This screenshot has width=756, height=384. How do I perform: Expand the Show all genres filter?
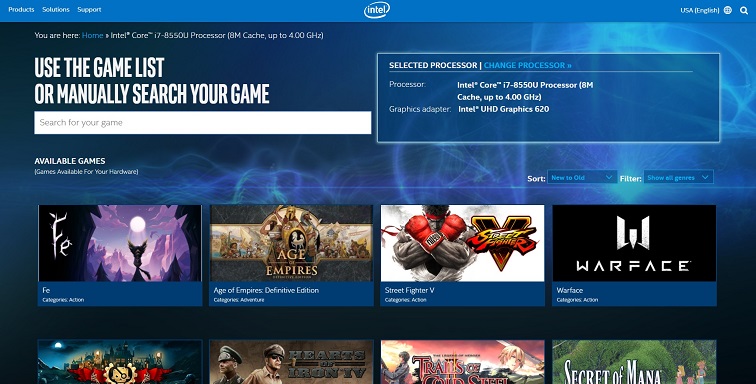[x=678, y=178]
